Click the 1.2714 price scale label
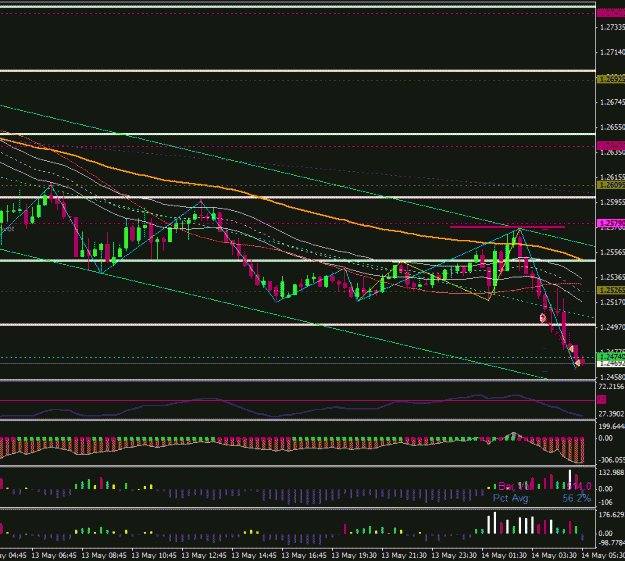This screenshot has width=625, height=561. 612,53
